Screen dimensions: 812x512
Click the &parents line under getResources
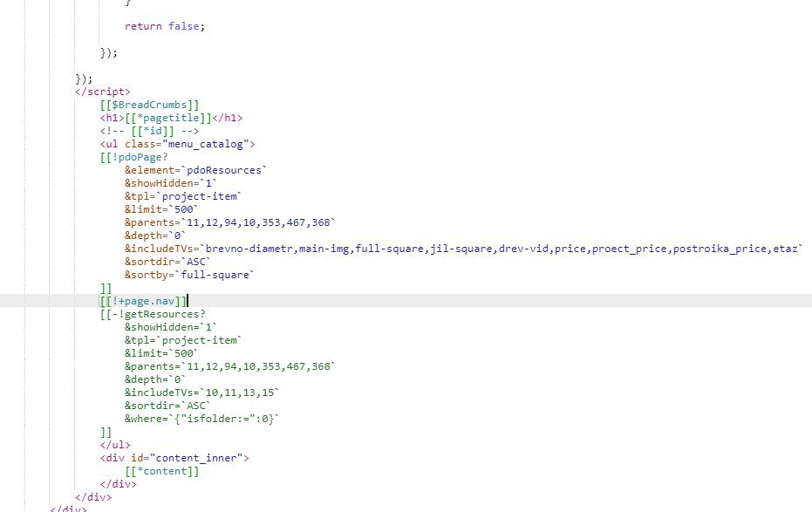click(230, 366)
